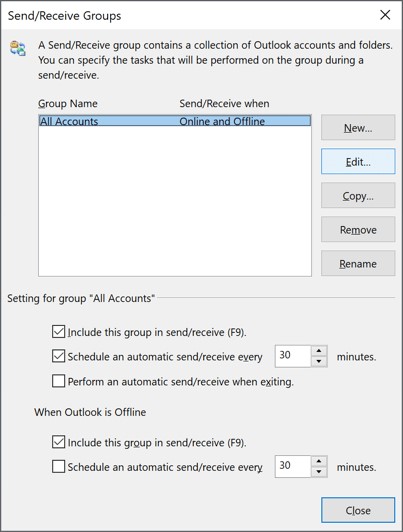The width and height of the screenshot is (403, 532).
Task: Increase offline schedule minutes with up arrow
Action: pos(319,461)
